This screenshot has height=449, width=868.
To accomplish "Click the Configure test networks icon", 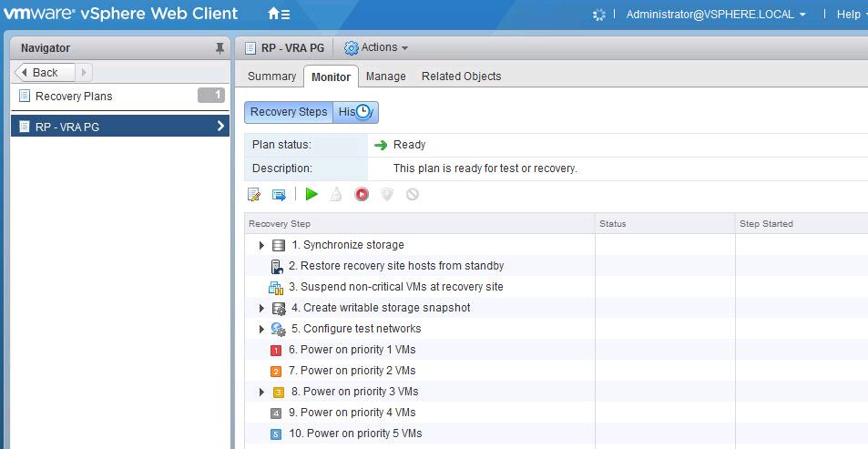I will point(279,330).
